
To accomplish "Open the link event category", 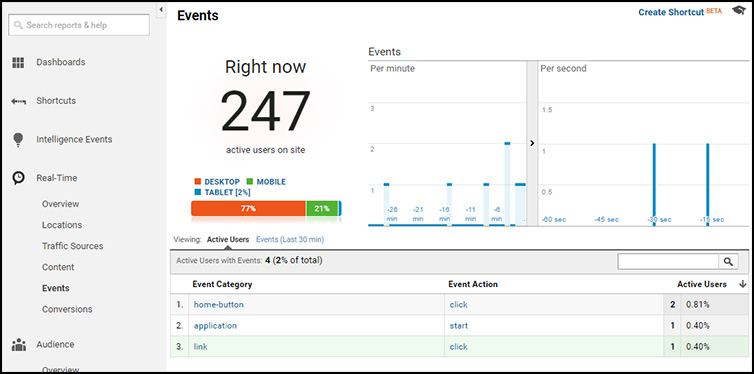I will 201,347.
